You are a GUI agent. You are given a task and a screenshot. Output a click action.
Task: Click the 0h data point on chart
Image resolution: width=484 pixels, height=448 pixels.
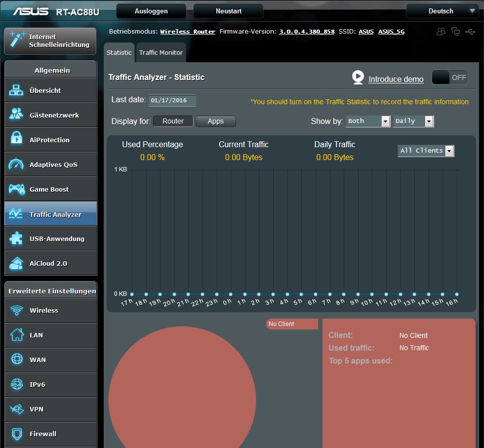pos(231,294)
